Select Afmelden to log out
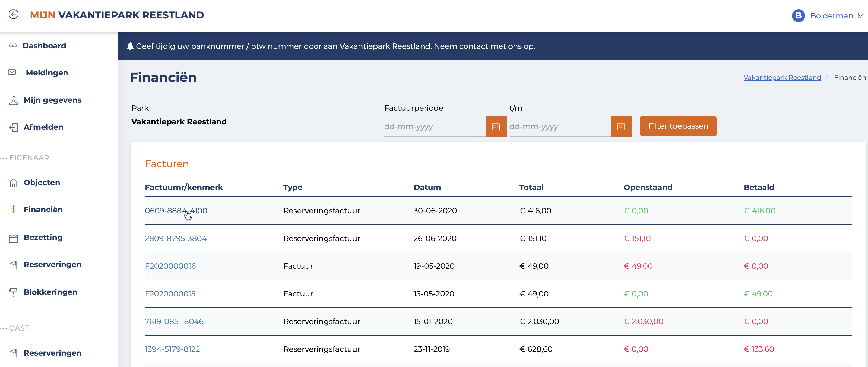Viewport: 868px width, 367px height. (x=43, y=127)
